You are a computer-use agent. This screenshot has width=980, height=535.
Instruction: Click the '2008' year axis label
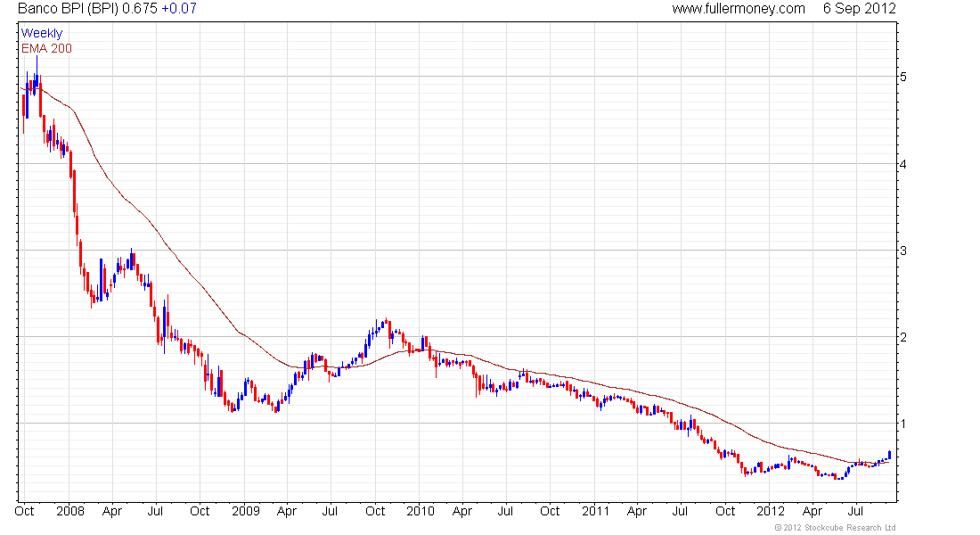[70, 511]
